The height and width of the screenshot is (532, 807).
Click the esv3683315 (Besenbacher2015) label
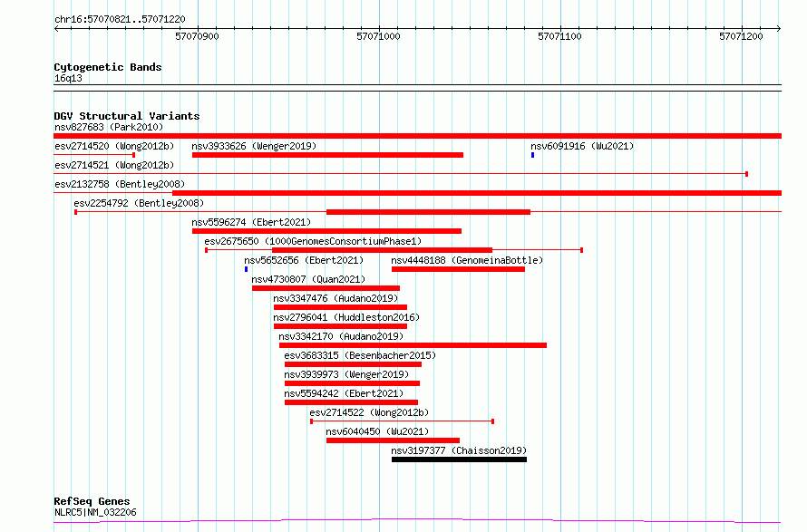point(360,355)
